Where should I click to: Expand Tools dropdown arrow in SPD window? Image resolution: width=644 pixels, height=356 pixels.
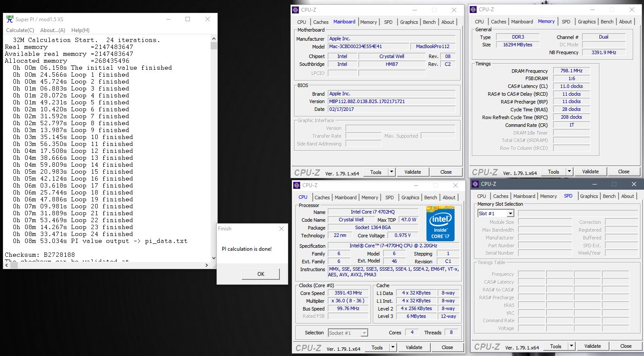571,346
